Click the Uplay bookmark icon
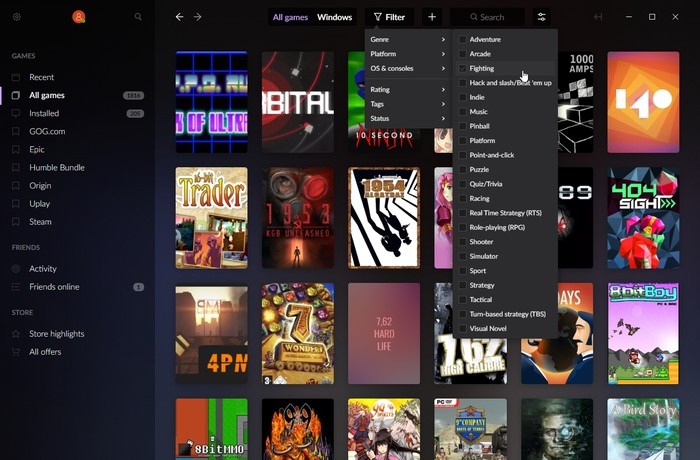700x460 pixels. (x=16, y=204)
